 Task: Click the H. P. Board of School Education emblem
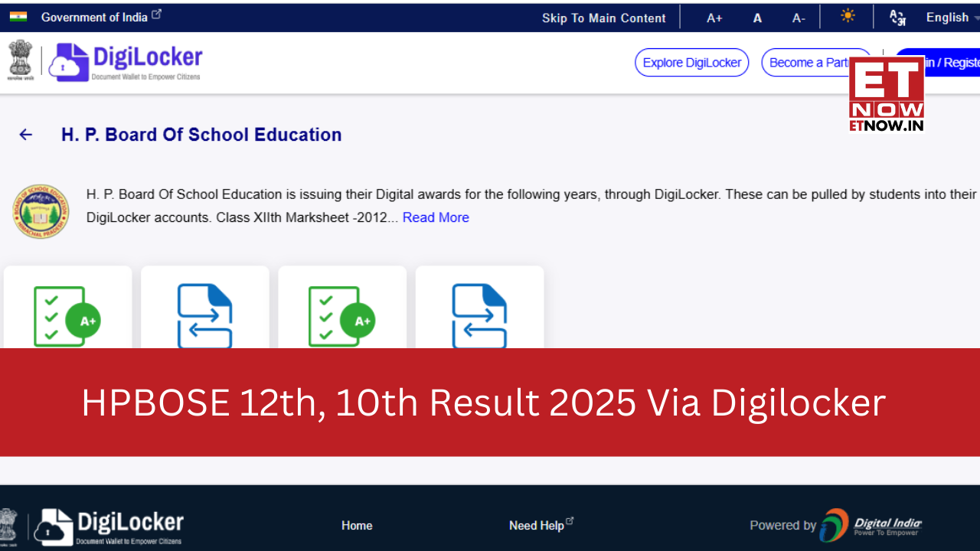pos(41,210)
